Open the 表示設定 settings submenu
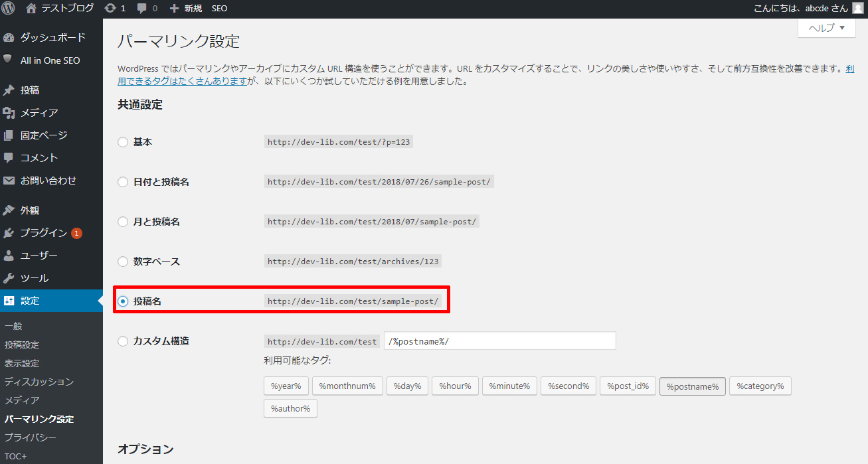 tap(22, 363)
